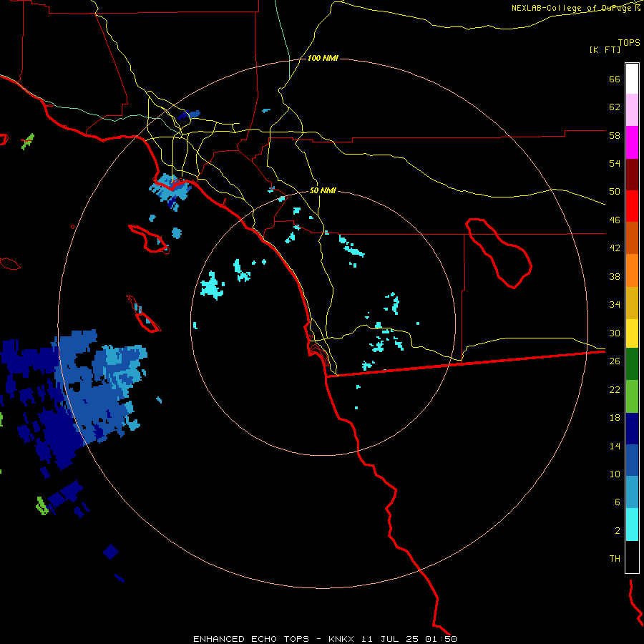Click the legend value 2
Viewport: 644px width, 644px height.
[x=618, y=531]
